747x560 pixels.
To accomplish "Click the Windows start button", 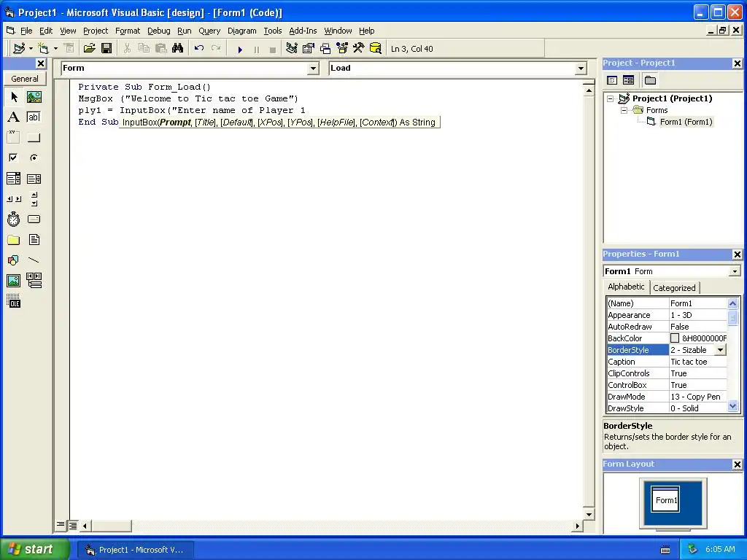I will click(x=34, y=549).
